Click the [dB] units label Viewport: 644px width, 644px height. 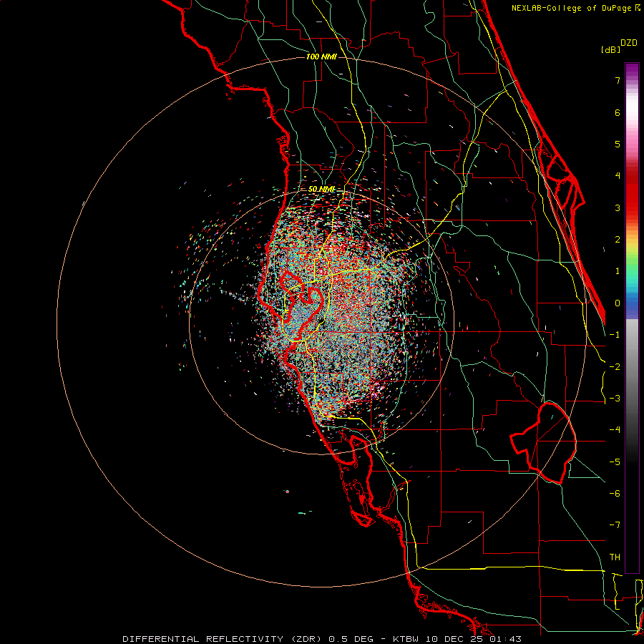[611, 49]
